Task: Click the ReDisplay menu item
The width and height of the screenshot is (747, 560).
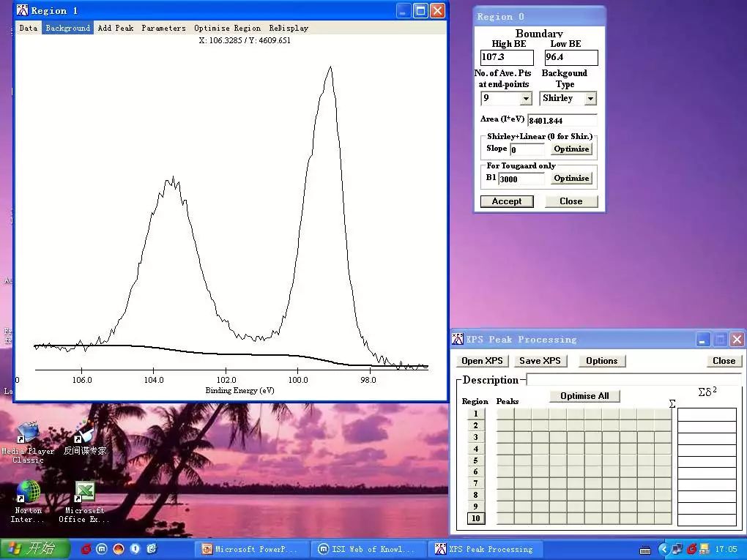Action: (x=289, y=28)
